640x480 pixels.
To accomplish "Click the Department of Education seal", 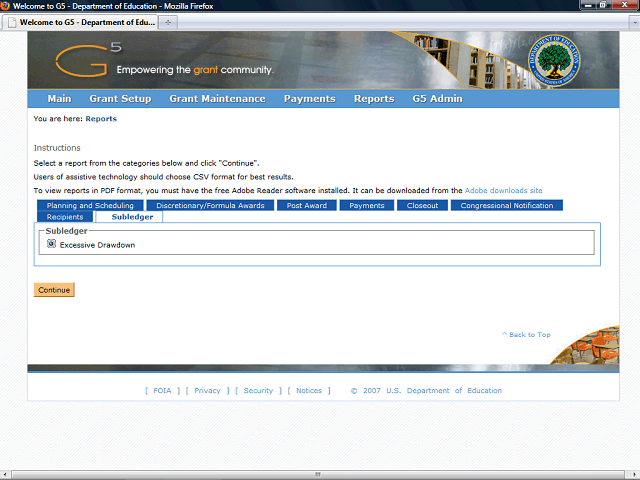I will [554, 61].
